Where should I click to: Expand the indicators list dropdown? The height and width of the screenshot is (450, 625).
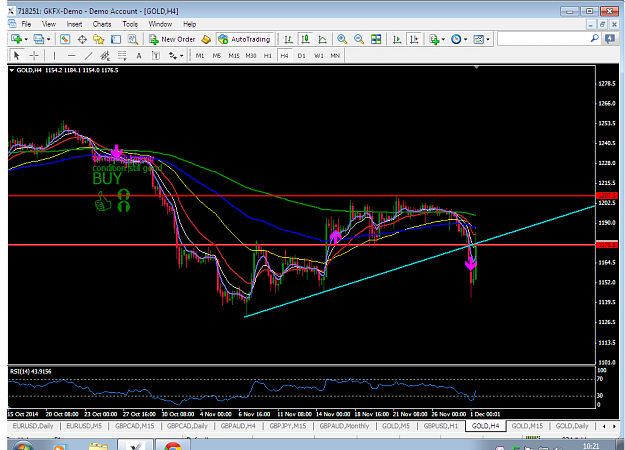tap(443, 39)
